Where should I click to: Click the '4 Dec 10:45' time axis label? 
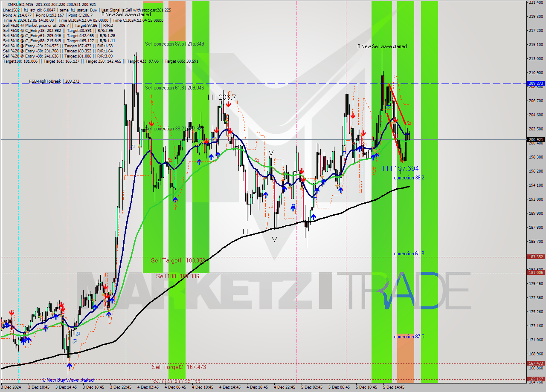(x=202, y=388)
